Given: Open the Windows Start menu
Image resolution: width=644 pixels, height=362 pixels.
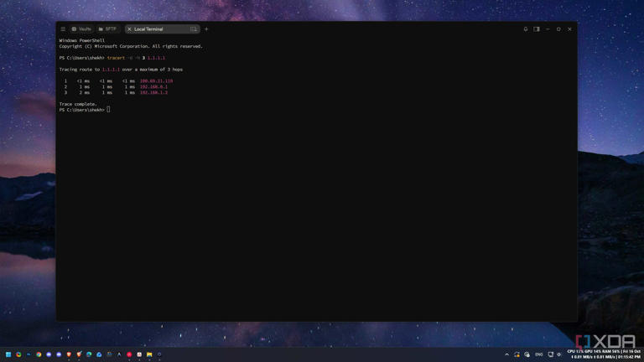Looking at the screenshot, I should pos(8,354).
